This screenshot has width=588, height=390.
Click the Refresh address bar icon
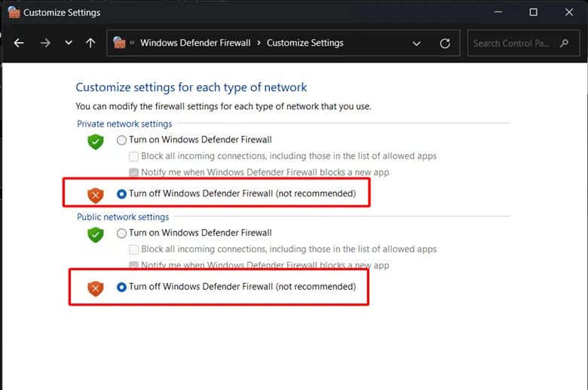point(445,43)
